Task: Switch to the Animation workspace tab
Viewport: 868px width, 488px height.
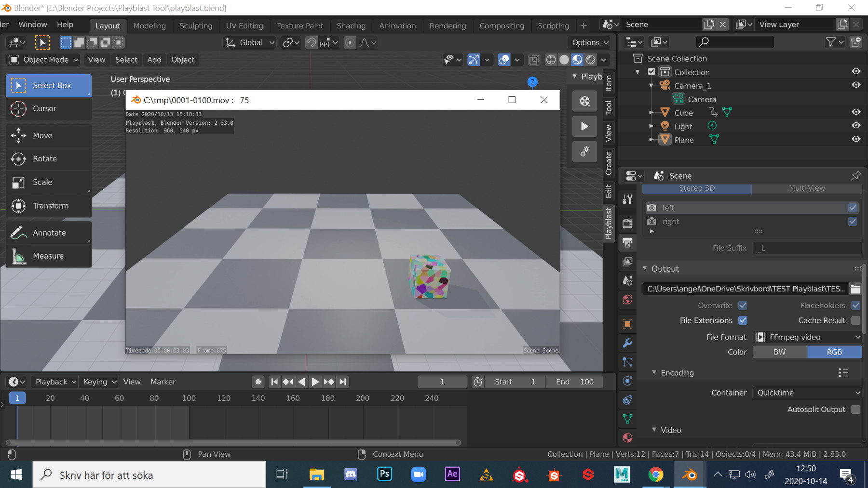Action: pos(397,26)
